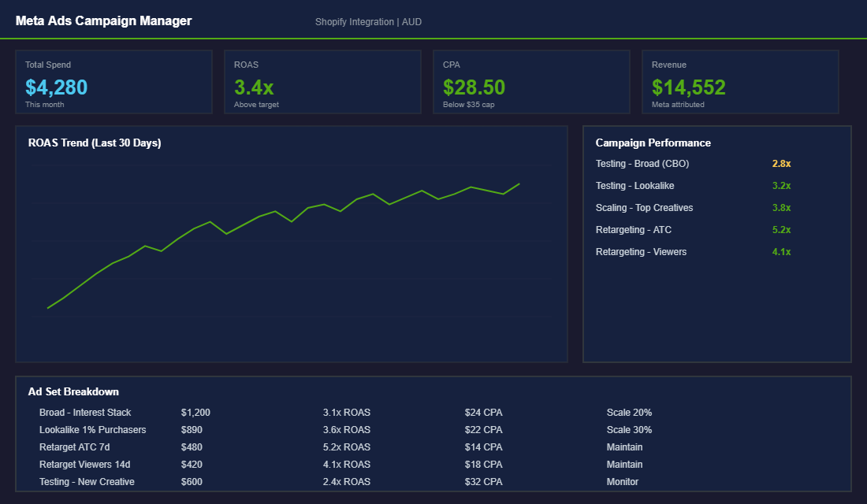Image resolution: width=867 pixels, height=504 pixels.
Task: Click the ROAS metric card
Action: tap(322, 81)
